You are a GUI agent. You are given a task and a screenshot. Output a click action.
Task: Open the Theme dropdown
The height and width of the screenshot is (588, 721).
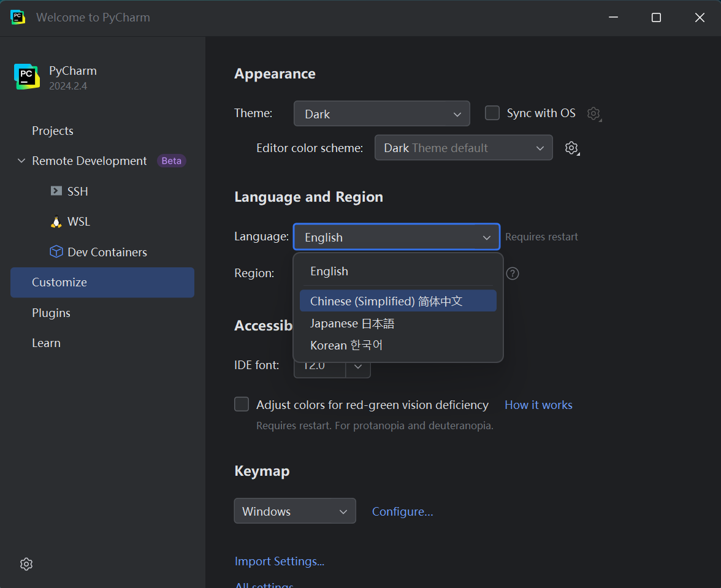[381, 113]
